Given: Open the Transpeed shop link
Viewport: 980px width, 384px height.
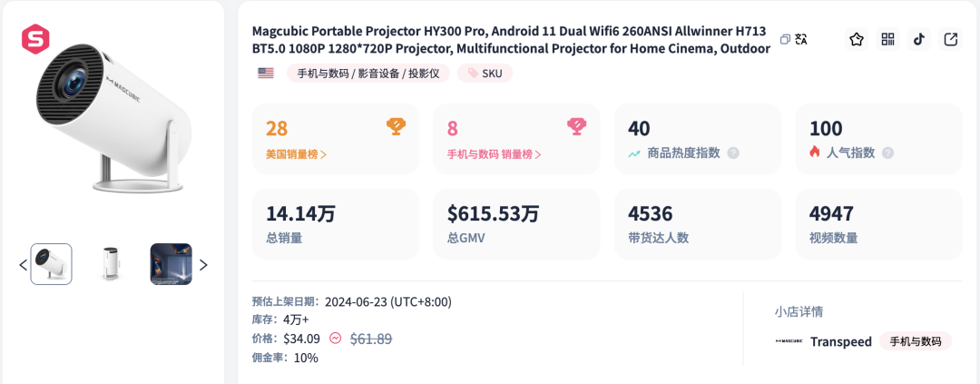Looking at the screenshot, I should pos(840,341).
